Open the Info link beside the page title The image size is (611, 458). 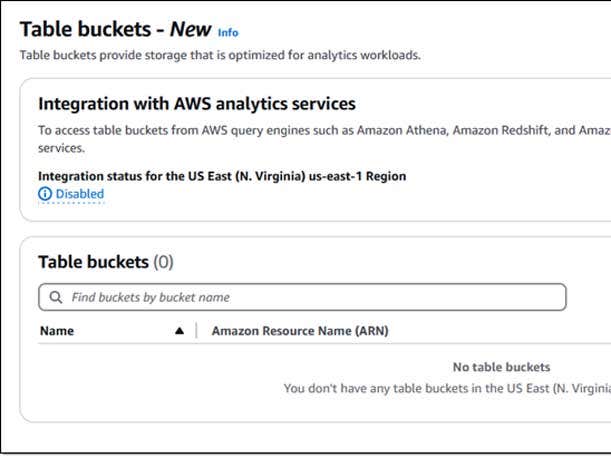[x=228, y=32]
